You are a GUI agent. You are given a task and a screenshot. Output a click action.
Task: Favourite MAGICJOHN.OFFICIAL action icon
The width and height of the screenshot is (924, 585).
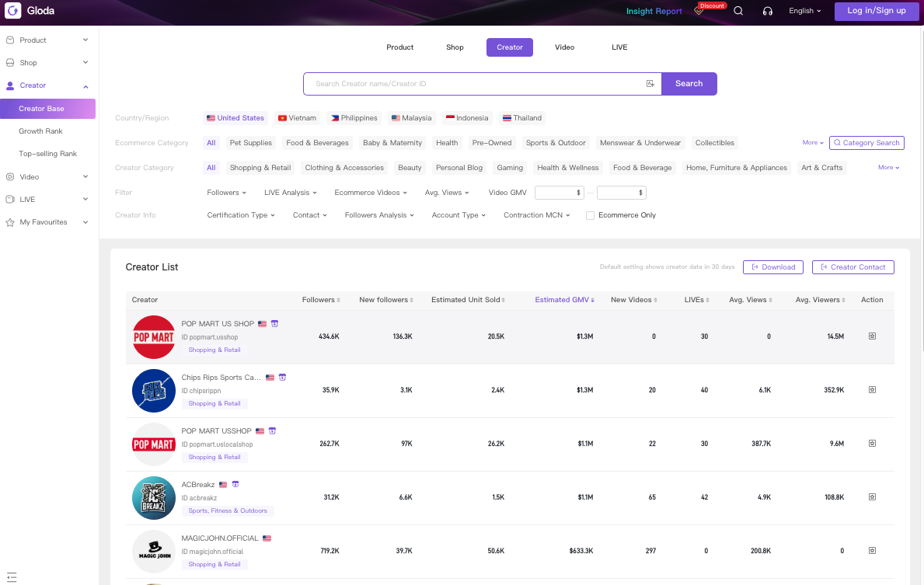872,550
